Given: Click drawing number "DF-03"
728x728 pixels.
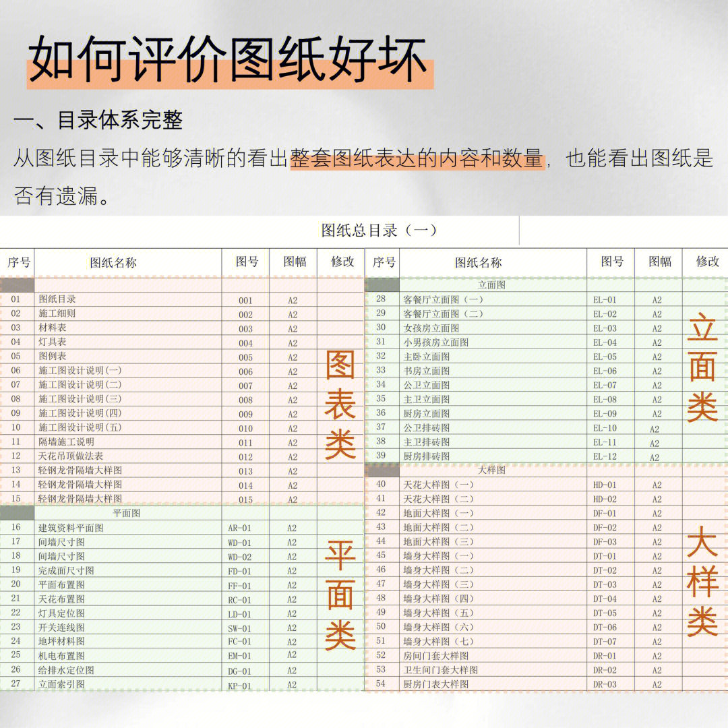Looking at the screenshot, I should tap(605, 542).
